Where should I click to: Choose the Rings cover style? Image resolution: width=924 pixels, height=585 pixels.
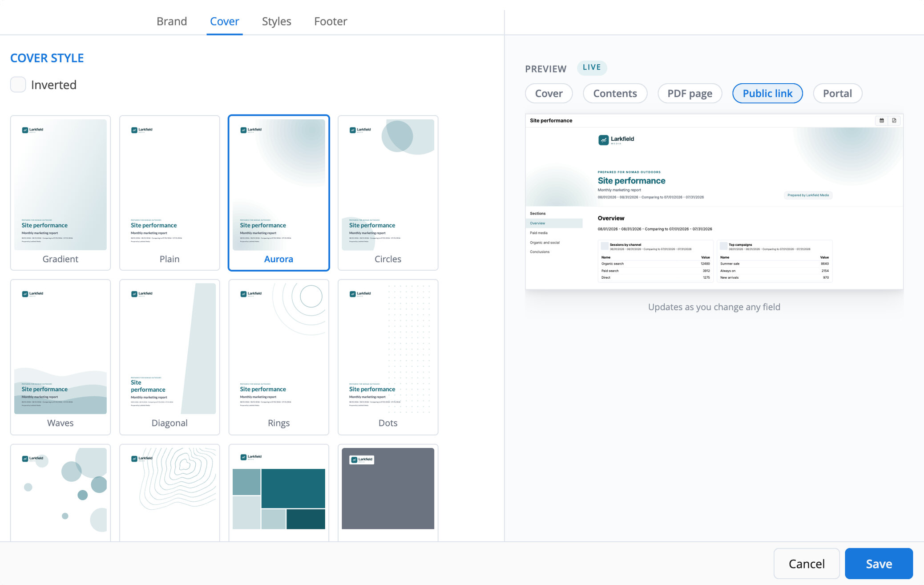tap(279, 357)
